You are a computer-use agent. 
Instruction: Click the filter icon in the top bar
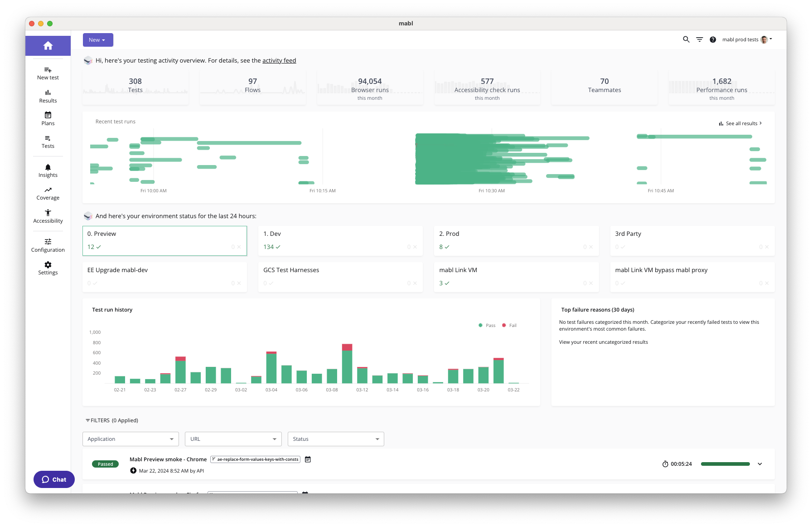(700, 39)
